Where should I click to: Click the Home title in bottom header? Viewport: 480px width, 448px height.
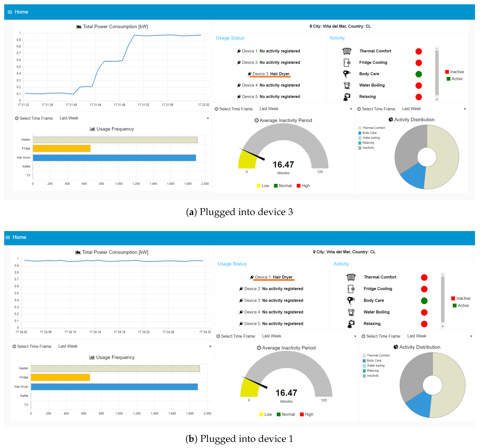[x=19, y=237]
